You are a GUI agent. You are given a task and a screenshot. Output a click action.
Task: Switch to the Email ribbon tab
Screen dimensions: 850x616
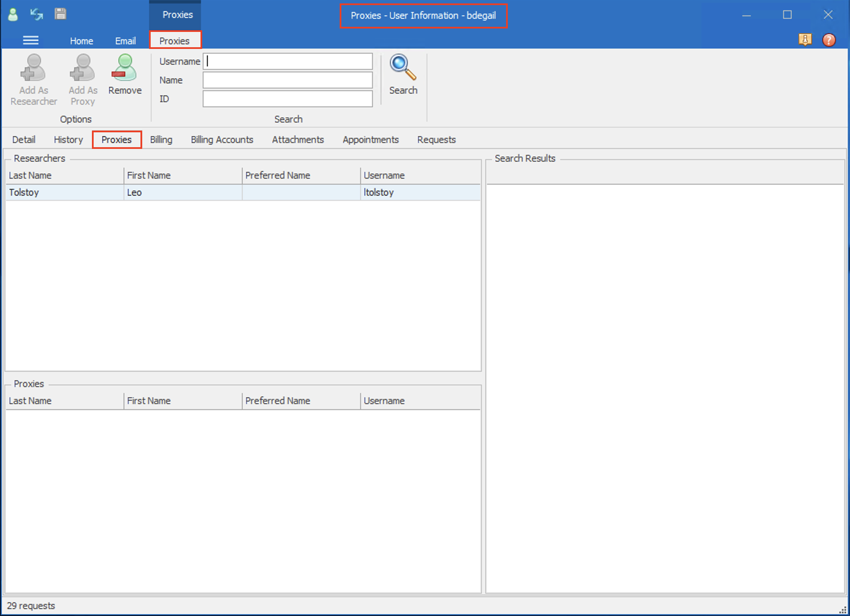click(125, 41)
